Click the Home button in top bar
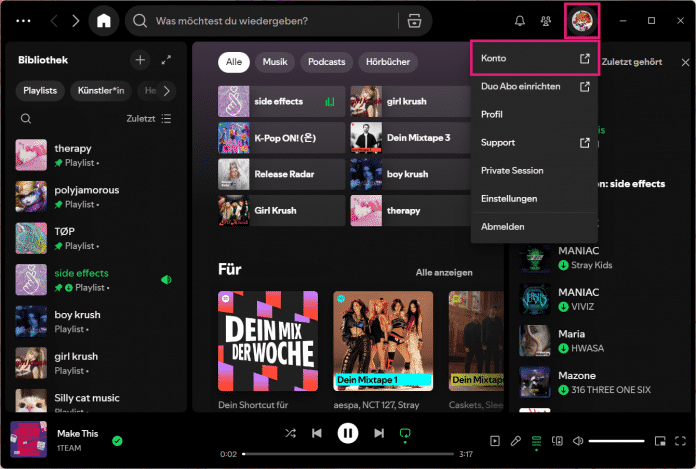The image size is (696, 469). (103, 20)
